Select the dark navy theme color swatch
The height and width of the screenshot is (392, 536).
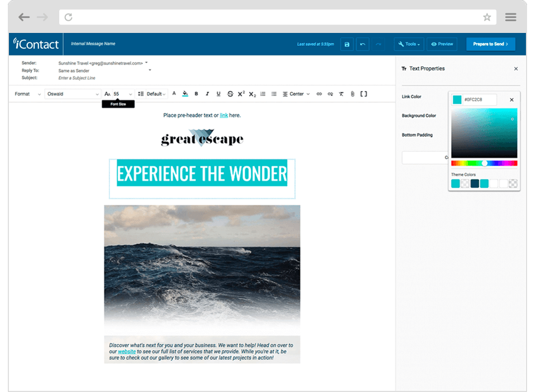click(475, 184)
